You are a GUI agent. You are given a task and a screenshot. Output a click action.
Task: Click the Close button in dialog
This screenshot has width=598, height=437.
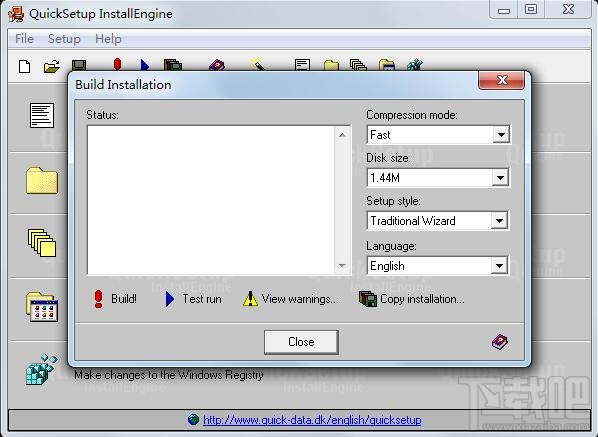coord(301,342)
